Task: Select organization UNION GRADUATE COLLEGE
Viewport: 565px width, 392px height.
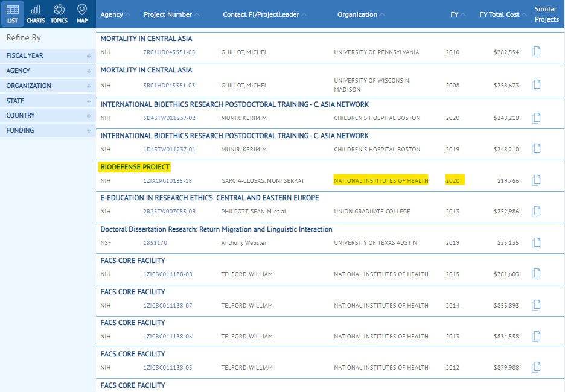Action: [x=372, y=212]
